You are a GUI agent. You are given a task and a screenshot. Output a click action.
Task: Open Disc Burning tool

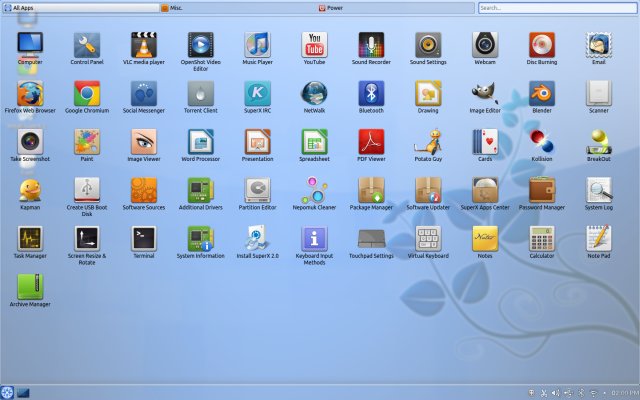542,45
